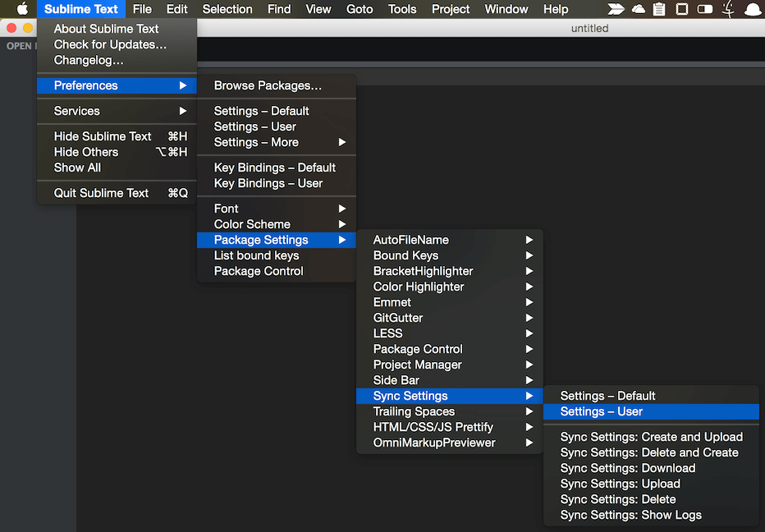Image resolution: width=765 pixels, height=532 pixels.
Task: Expand the HTML/CSS/JS Prettify settings
Action: (450, 427)
